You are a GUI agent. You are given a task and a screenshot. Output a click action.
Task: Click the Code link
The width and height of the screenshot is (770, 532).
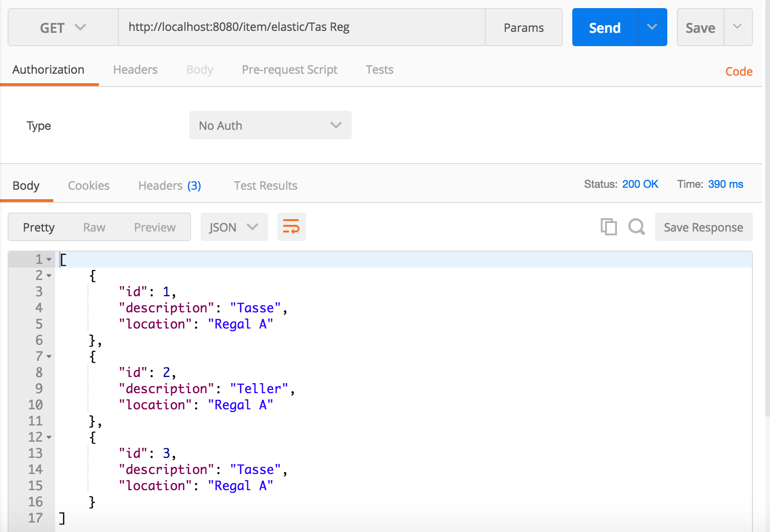(x=739, y=71)
